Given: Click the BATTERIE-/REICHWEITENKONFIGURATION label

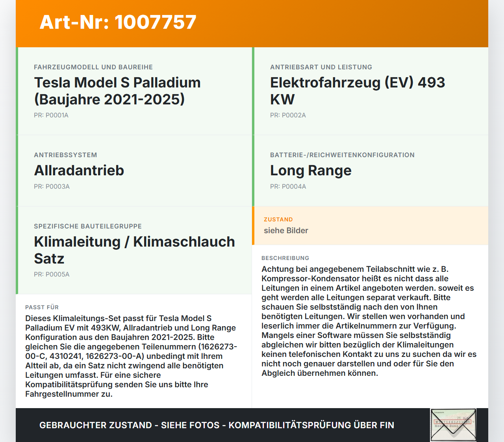Looking at the screenshot, I should coord(342,155).
